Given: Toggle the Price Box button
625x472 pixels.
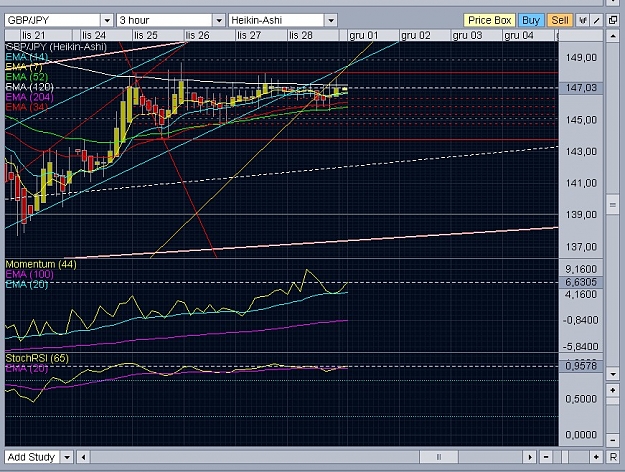Looking at the screenshot, I should click(489, 20).
